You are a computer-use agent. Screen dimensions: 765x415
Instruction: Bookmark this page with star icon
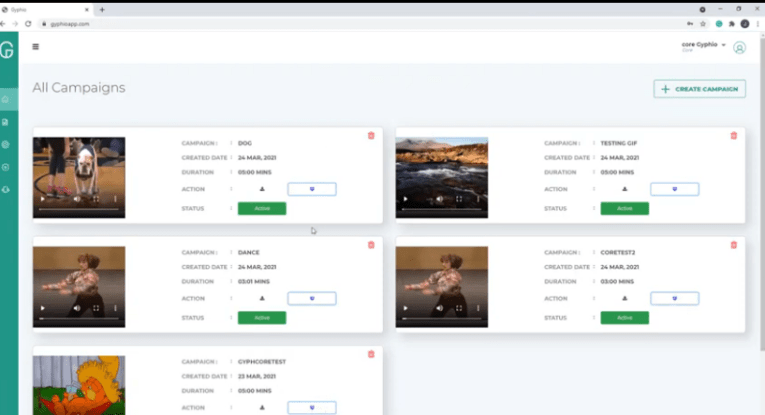pos(703,24)
